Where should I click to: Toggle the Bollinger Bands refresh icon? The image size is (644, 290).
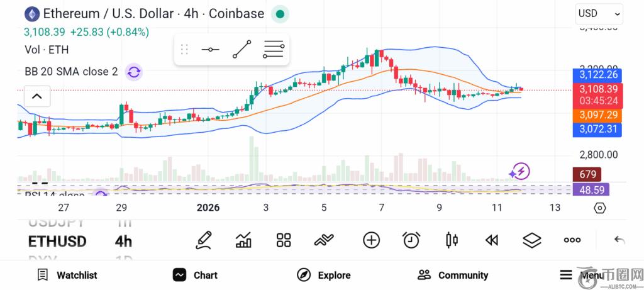tap(133, 72)
